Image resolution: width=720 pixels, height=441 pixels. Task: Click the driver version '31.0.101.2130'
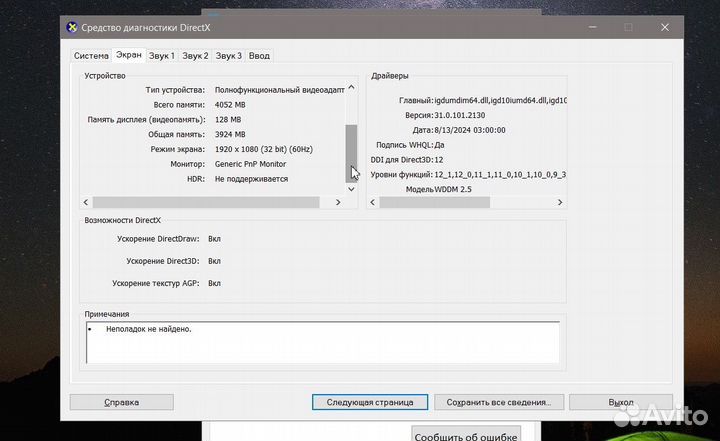tap(460, 115)
